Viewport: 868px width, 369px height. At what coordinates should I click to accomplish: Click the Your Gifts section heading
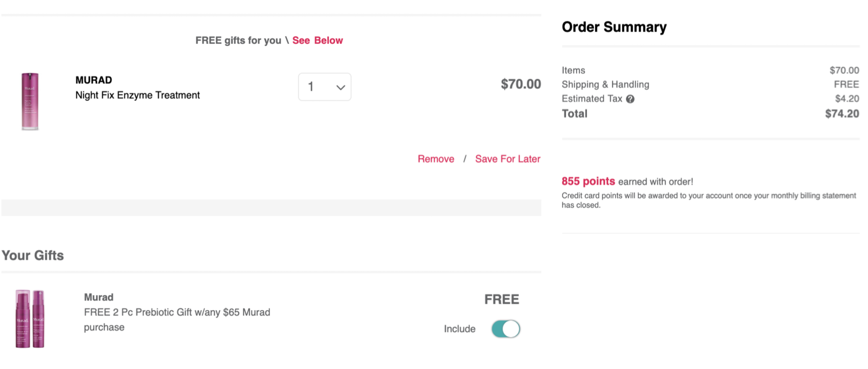pyautogui.click(x=33, y=255)
